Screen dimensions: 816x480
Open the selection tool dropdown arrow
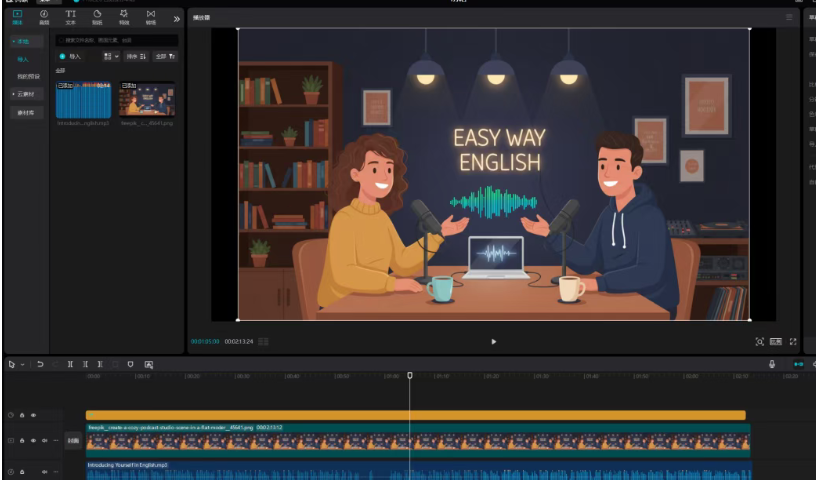[x=22, y=365]
